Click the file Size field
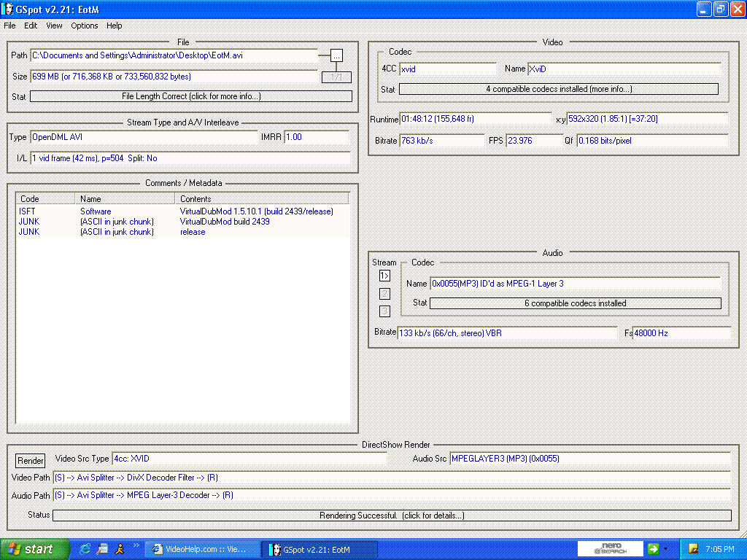 coord(174,76)
